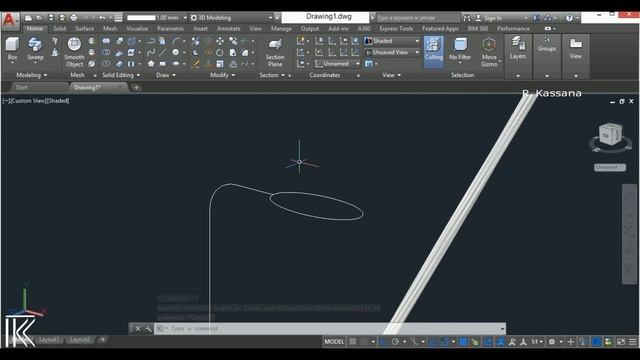Toggle grid display in status bar
Screen dimensions: 640x360
click(x=353, y=342)
